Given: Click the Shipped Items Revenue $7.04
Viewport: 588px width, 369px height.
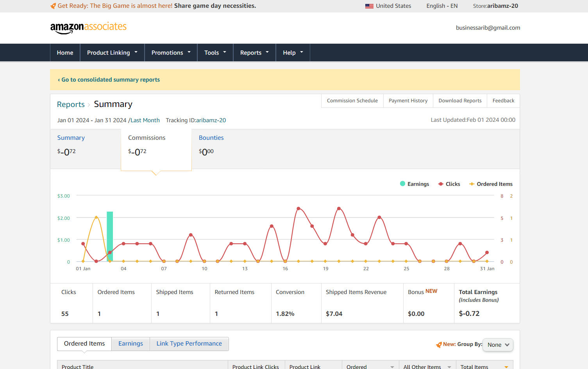Looking at the screenshot, I should point(334,314).
